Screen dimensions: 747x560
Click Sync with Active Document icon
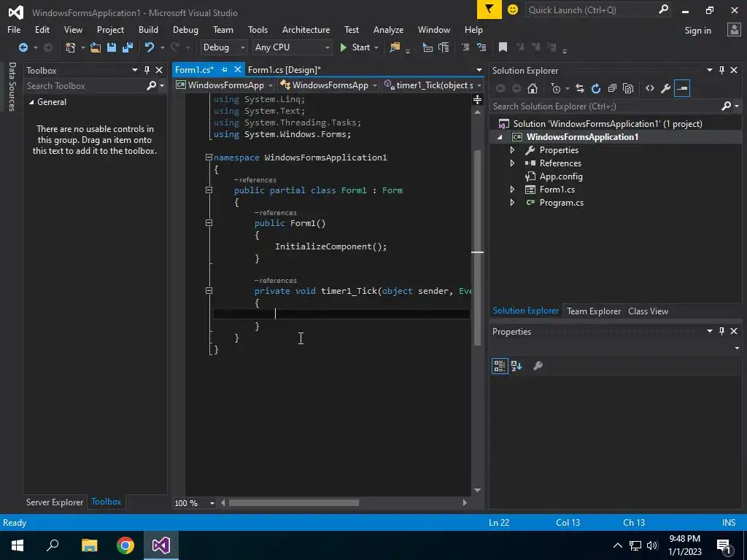580,88
